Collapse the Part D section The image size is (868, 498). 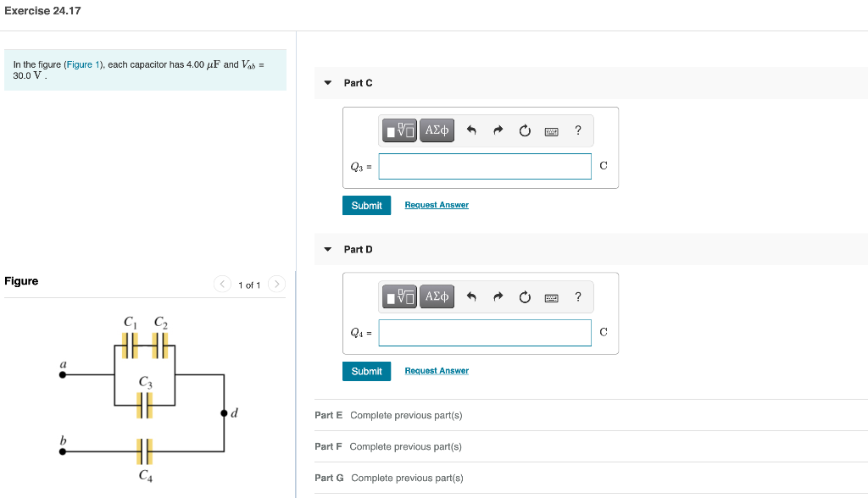click(328, 250)
